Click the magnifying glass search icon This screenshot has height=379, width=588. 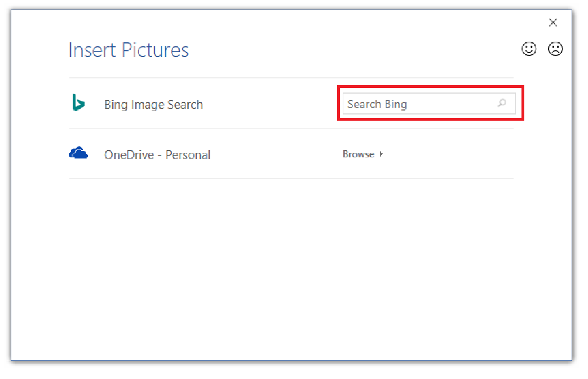coord(502,103)
